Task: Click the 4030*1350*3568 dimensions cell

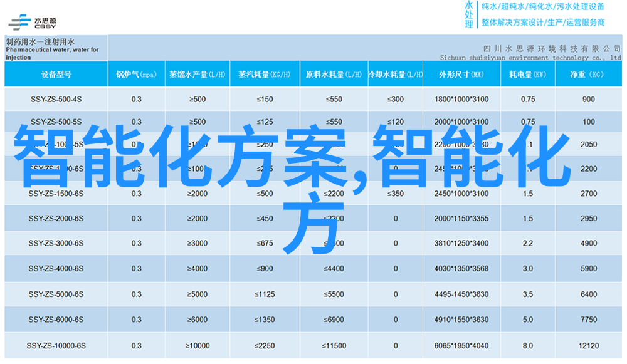Action: [x=461, y=269]
